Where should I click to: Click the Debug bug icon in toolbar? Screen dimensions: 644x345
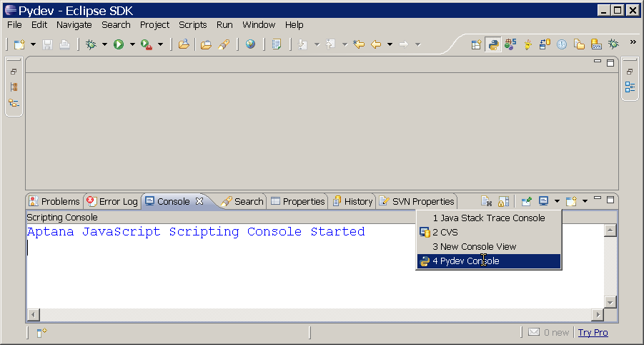tap(91, 44)
